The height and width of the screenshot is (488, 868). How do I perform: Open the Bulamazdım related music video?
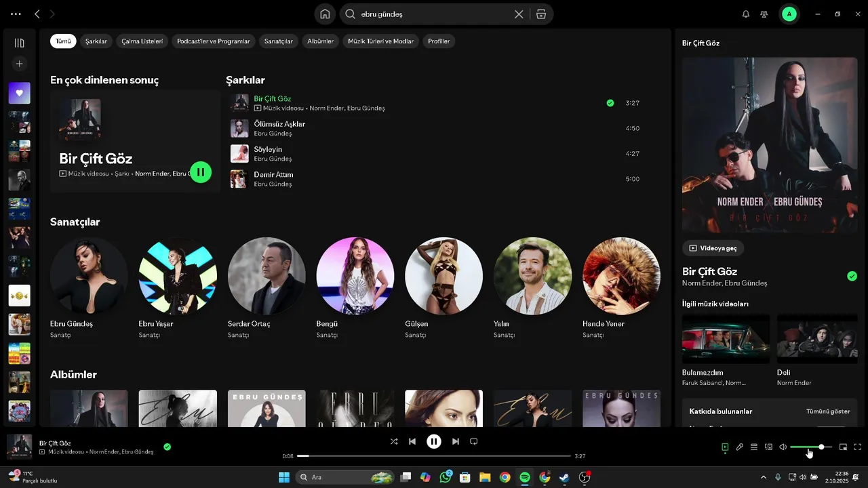coord(726,350)
